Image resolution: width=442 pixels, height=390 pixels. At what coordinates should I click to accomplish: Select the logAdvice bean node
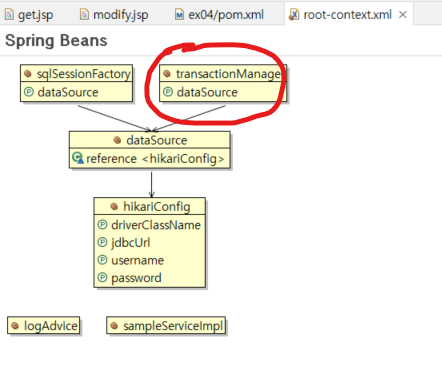click(44, 325)
